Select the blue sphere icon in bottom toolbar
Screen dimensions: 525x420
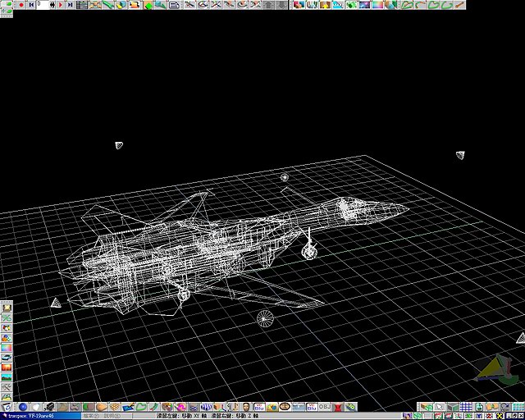(22, 406)
